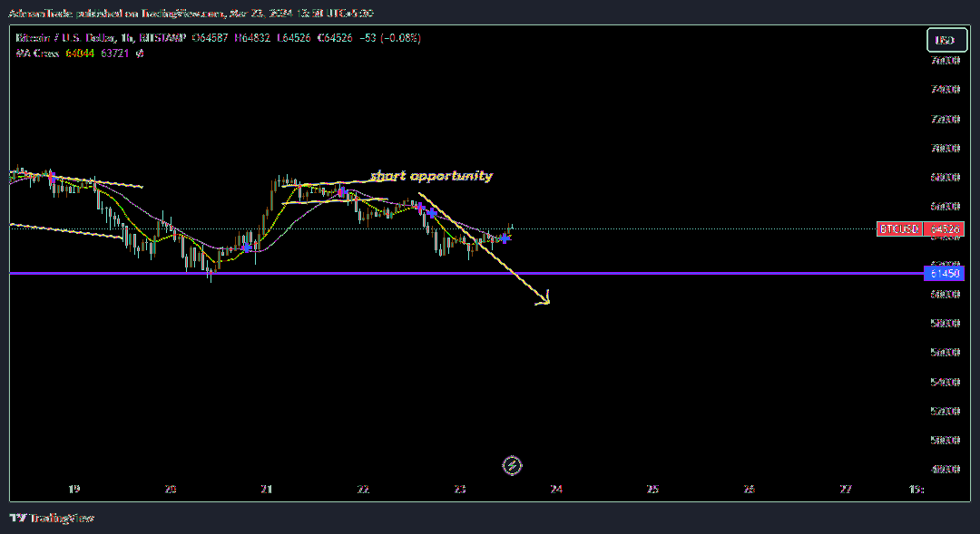Click date label 25 on time axis
The height and width of the screenshot is (534, 980).
tap(652, 489)
